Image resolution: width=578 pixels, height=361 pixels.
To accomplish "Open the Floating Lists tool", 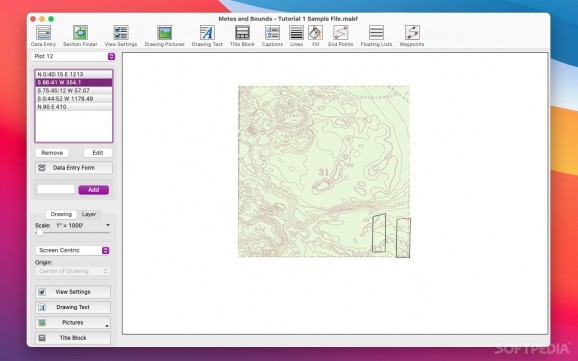I will coord(376,36).
